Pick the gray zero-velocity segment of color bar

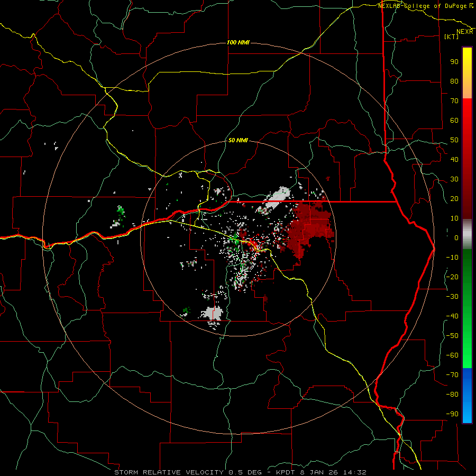pyautogui.click(x=467, y=234)
